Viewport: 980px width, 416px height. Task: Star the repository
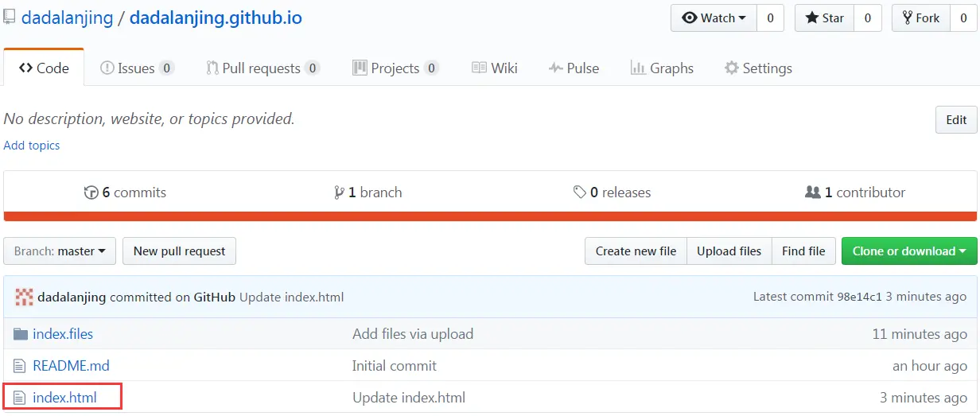click(x=825, y=18)
